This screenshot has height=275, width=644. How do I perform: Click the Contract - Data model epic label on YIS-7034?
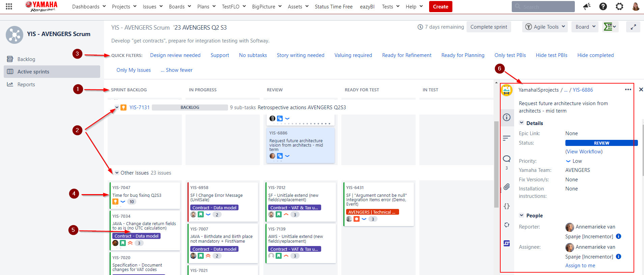[x=136, y=236]
